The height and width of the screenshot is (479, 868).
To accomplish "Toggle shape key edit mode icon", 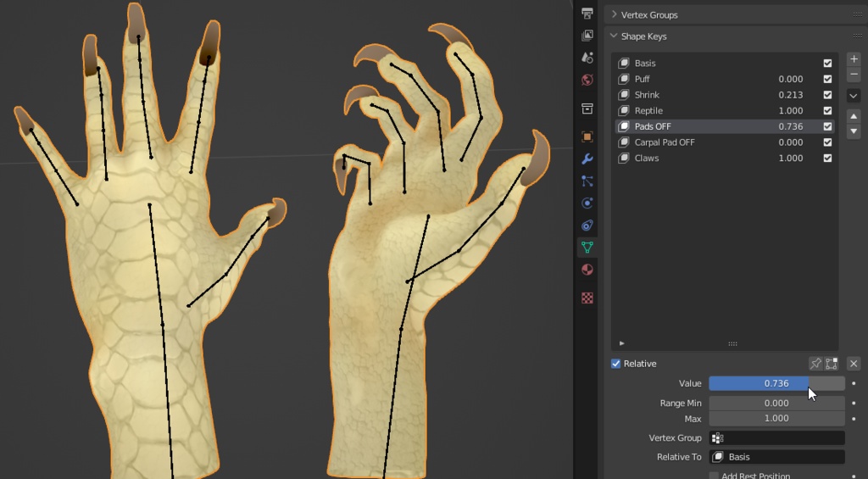I will coord(831,363).
